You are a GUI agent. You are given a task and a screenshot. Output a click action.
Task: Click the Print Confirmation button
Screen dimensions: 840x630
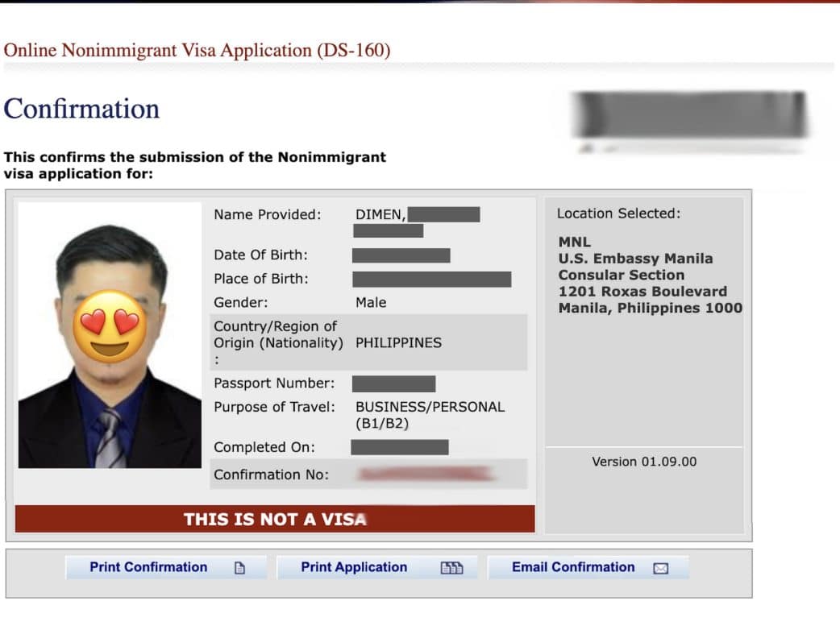148,567
